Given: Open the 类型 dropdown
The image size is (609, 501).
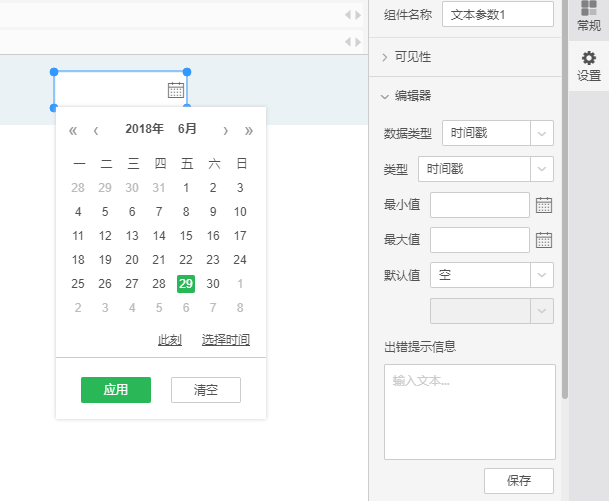Looking at the screenshot, I should pyautogui.click(x=486, y=169).
